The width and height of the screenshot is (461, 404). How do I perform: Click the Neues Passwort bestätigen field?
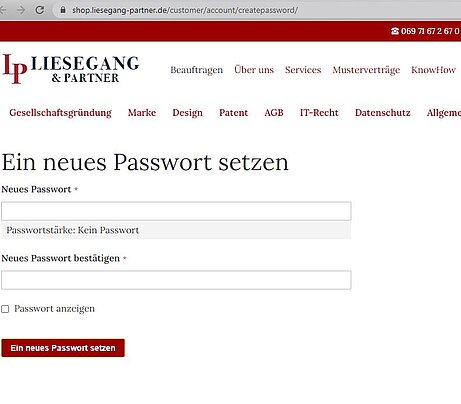(x=176, y=280)
